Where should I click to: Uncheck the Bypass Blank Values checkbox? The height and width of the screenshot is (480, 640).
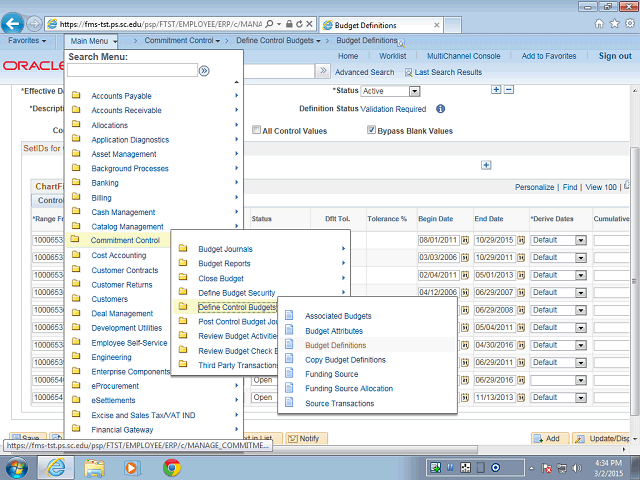point(371,130)
